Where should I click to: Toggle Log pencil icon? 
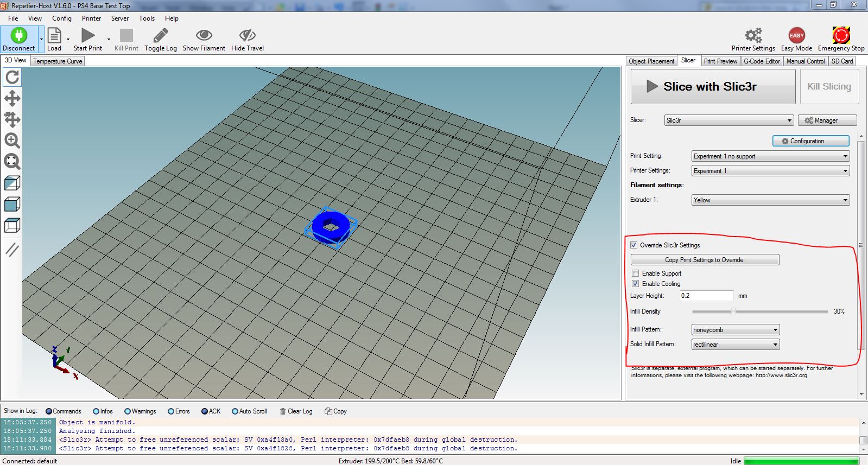tap(161, 35)
